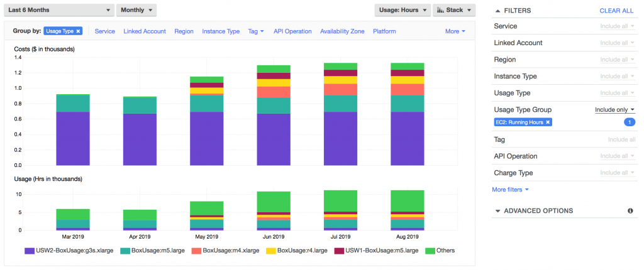644x270 pixels.
Task: Group by Availability Zone
Action: [x=342, y=31]
